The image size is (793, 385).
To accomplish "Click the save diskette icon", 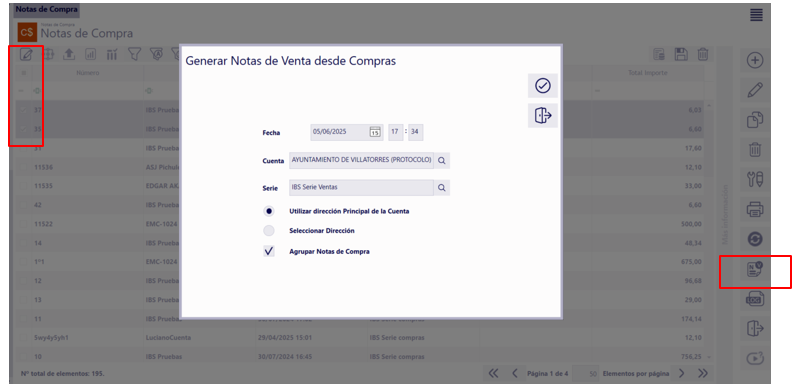I will (x=681, y=54).
